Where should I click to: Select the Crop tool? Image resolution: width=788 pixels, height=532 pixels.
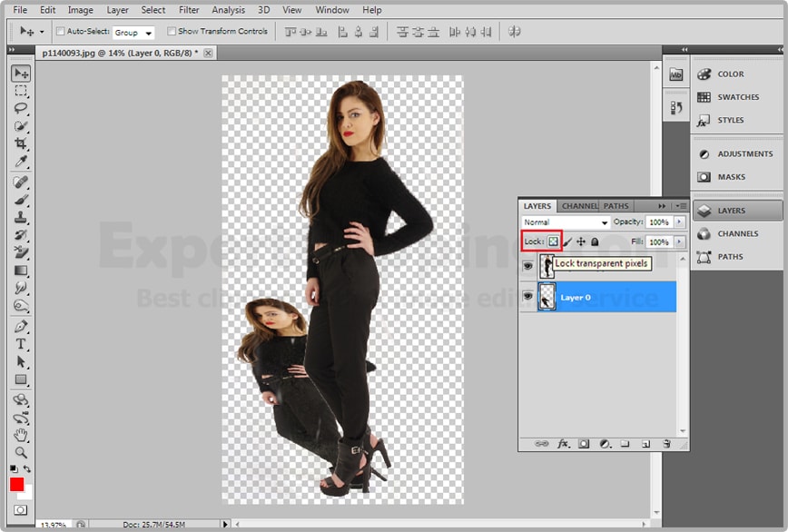21,144
